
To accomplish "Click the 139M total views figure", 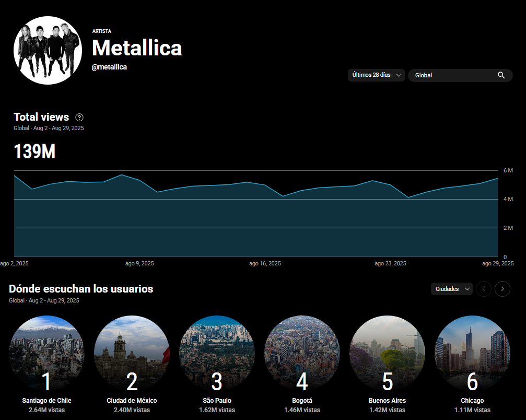I will pos(34,151).
